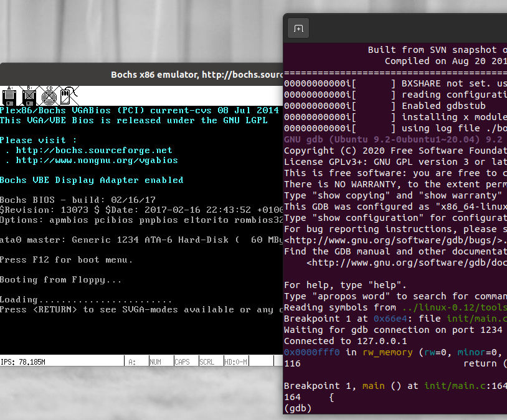The image size is (507, 420).
Task: Open a new terminal tab with the plus icon
Action: (x=298, y=29)
